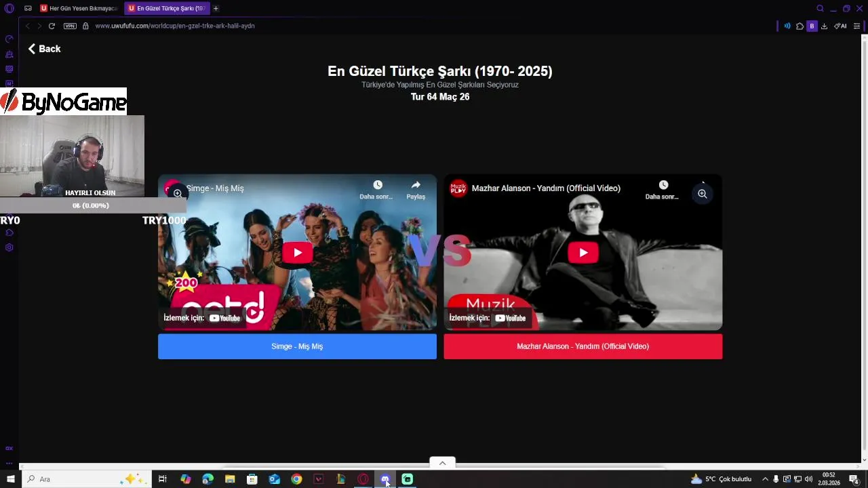The width and height of the screenshot is (868, 488).
Task: Open the downloads panel
Action: (824, 26)
